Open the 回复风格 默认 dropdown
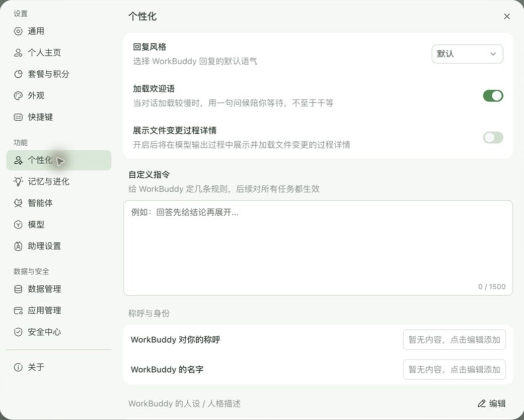This screenshot has height=420, width=524. click(x=467, y=54)
